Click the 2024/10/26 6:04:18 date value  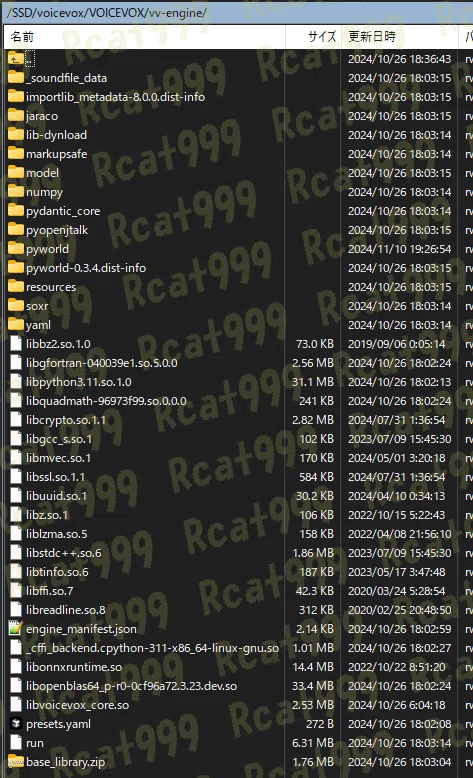pyautogui.click(x=397, y=705)
